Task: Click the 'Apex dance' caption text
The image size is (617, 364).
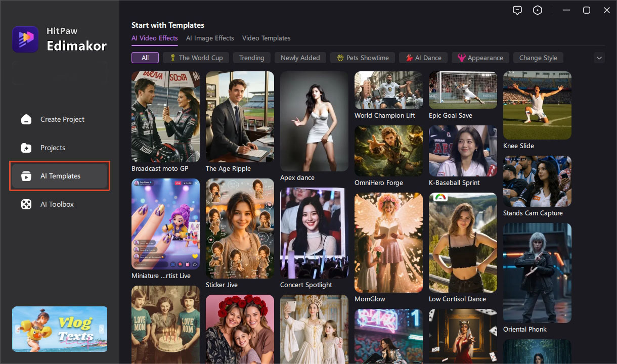Action: tap(297, 177)
